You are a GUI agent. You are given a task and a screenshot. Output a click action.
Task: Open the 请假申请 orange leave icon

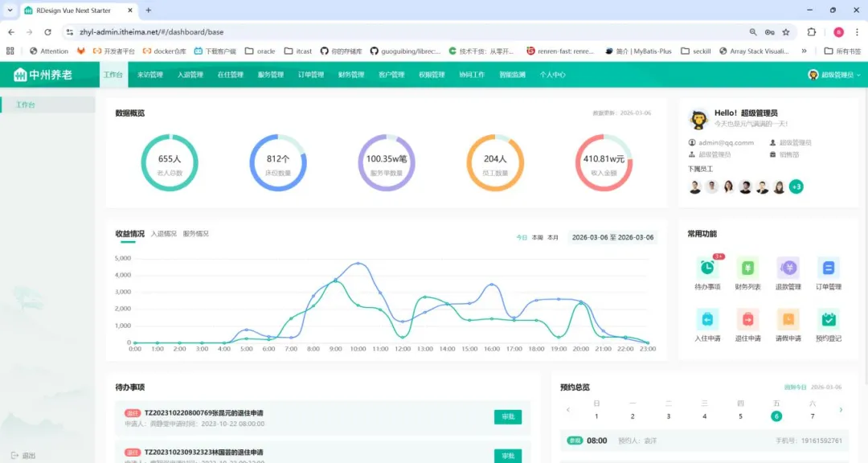788,320
